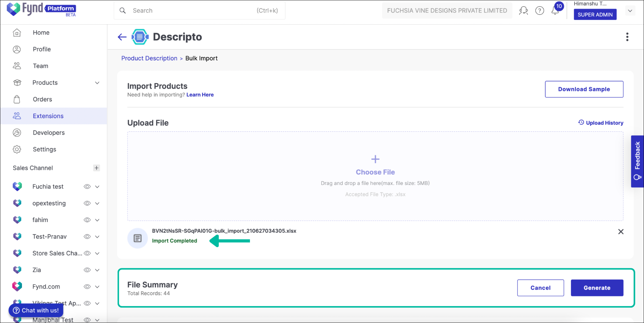Open the three-dot options menu

pos(627,37)
